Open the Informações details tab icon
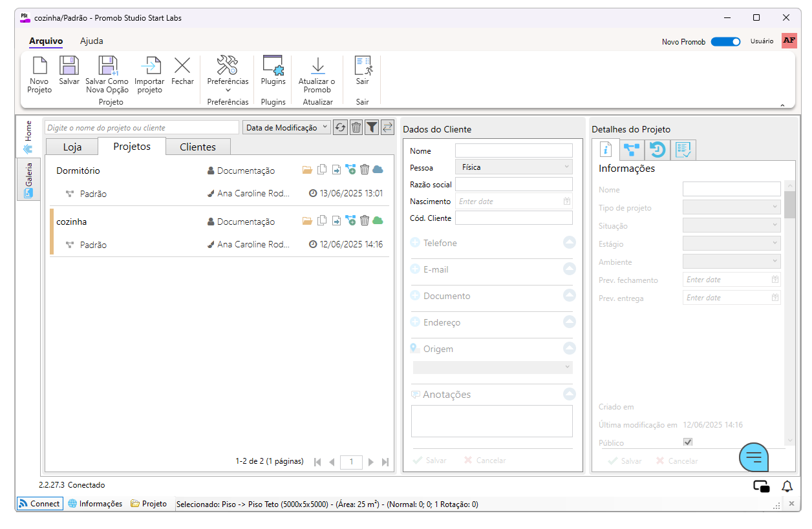Screen dimensions: 812x529 (606, 150)
